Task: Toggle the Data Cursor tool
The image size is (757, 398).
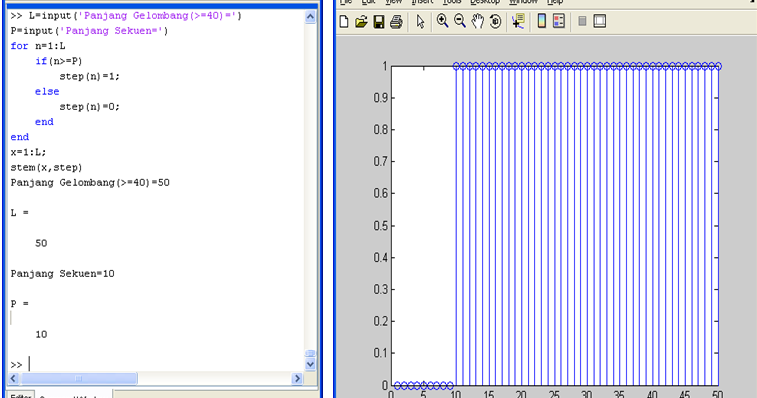Action: 519,21
